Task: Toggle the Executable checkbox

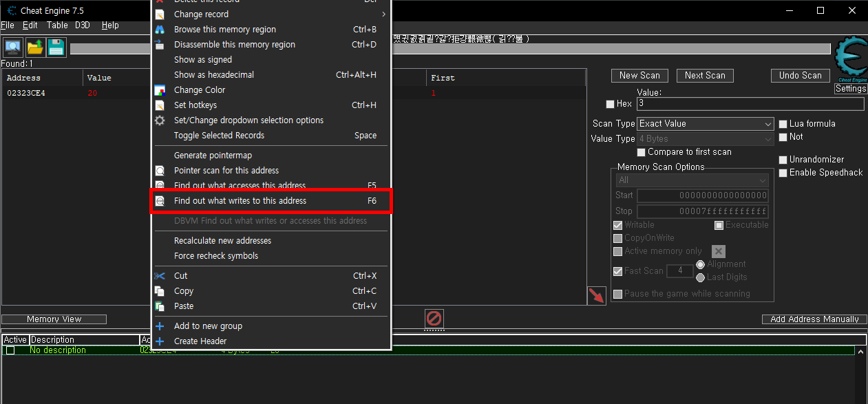Action: [719, 225]
